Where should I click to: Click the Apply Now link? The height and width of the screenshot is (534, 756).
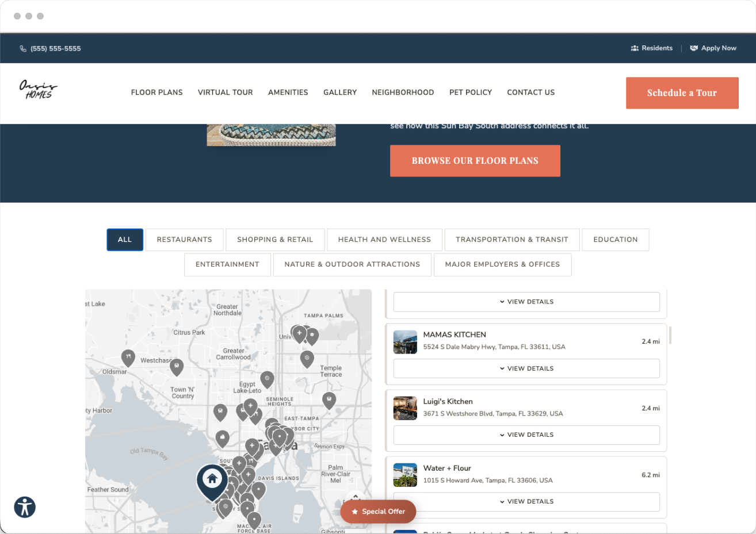point(713,48)
